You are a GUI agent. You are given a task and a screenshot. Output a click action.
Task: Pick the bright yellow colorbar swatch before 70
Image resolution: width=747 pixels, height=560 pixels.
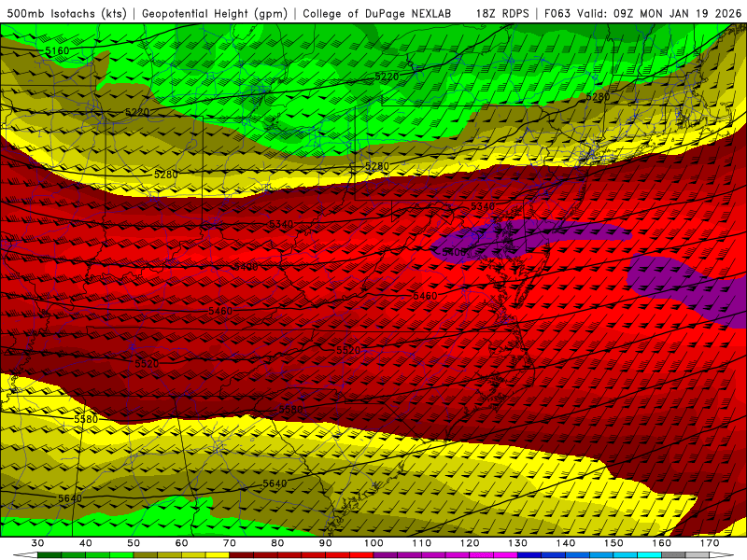[218, 555]
